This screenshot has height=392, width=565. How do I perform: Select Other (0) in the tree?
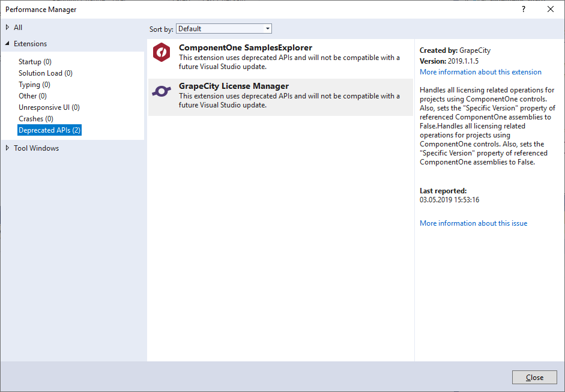pos(32,96)
